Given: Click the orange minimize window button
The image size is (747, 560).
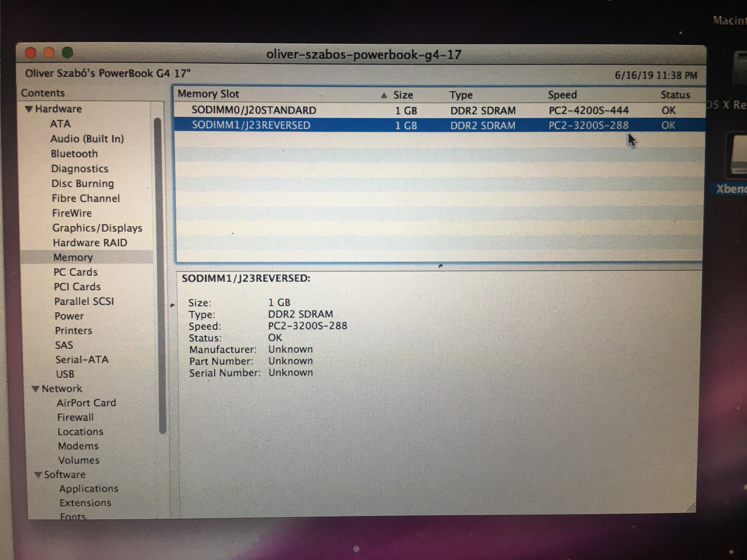Looking at the screenshot, I should click(x=49, y=53).
